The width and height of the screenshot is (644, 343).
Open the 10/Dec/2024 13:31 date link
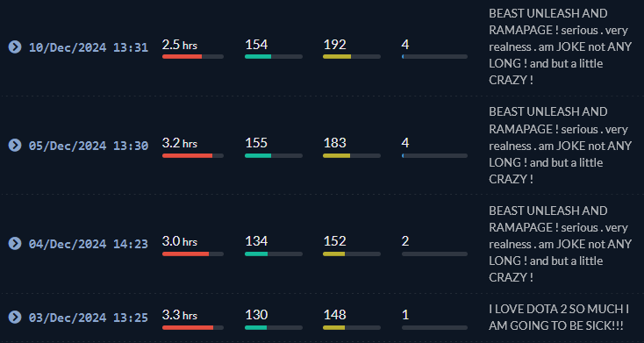click(89, 47)
